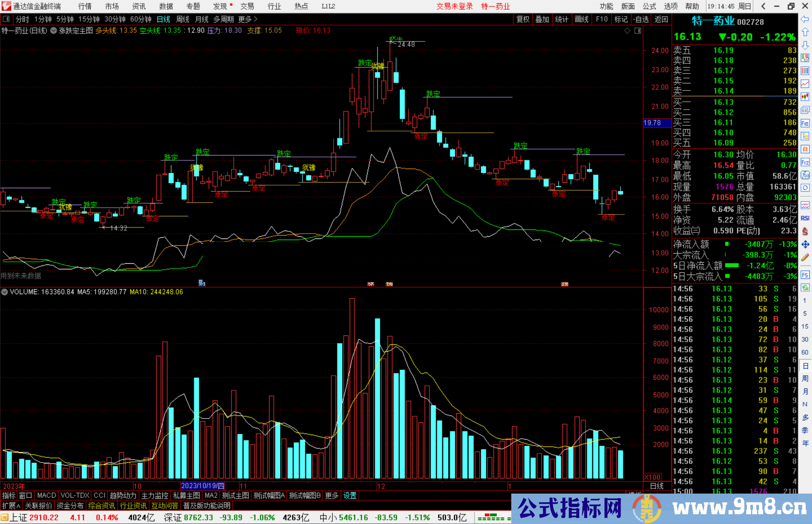Click the green refresh sidebar icon

[x=805, y=288]
